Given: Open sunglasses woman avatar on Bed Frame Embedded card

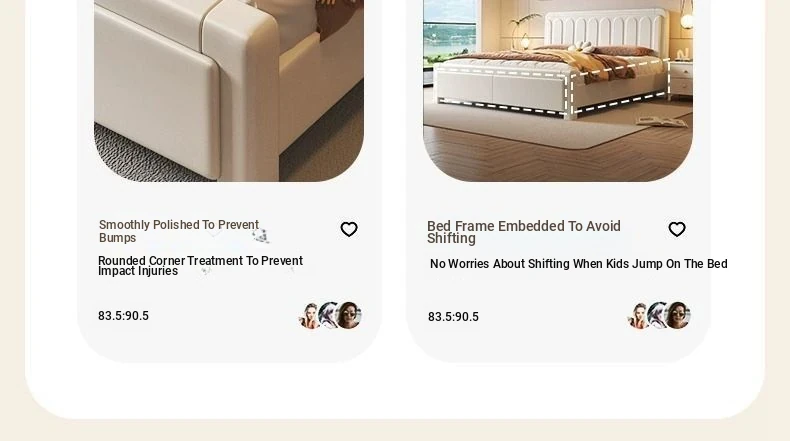Looking at the screenshot, I should pos(678,316).
